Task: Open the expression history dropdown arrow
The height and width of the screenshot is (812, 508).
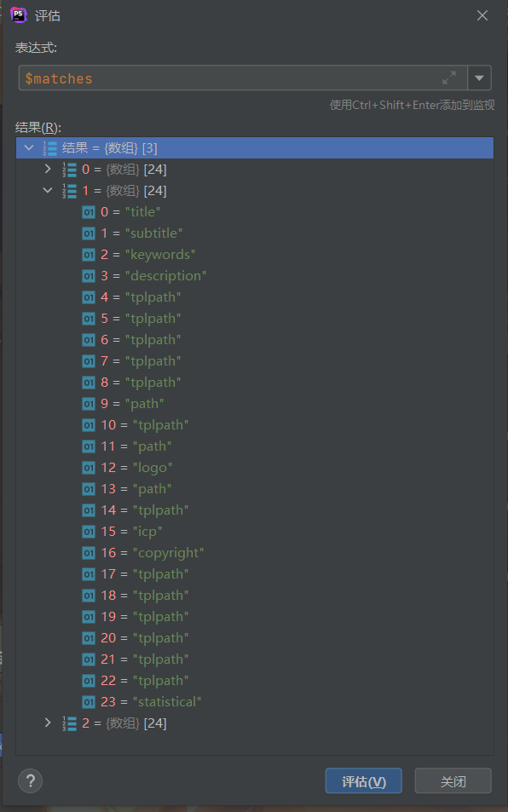Action: [480, 78]
